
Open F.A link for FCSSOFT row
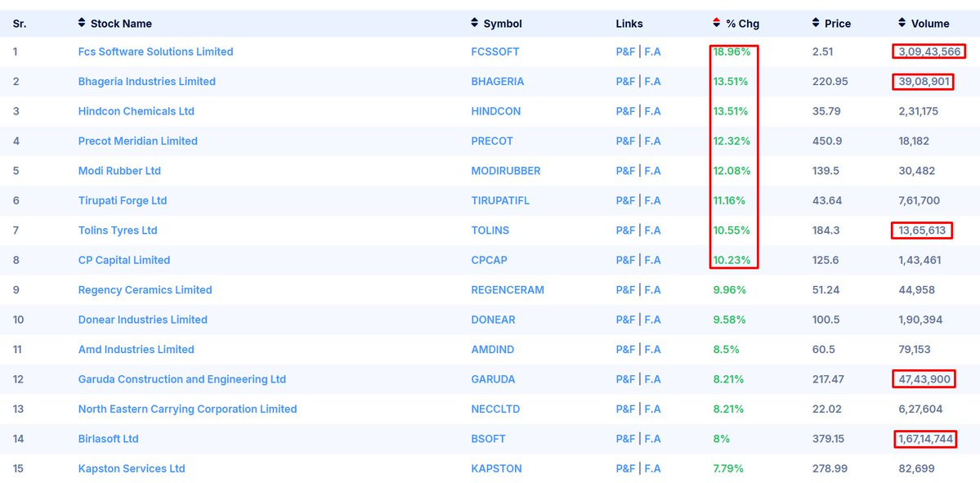click(x=652, y=51)
